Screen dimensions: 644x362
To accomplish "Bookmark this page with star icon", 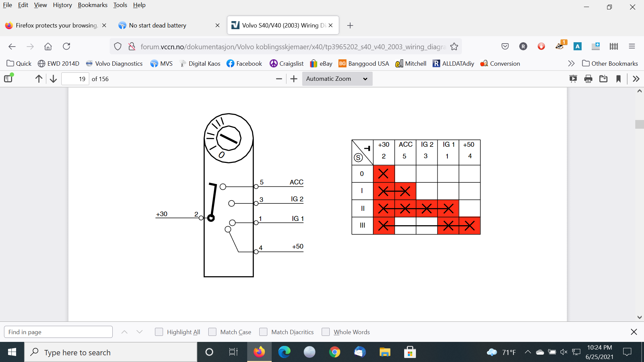I will (454, 47).
